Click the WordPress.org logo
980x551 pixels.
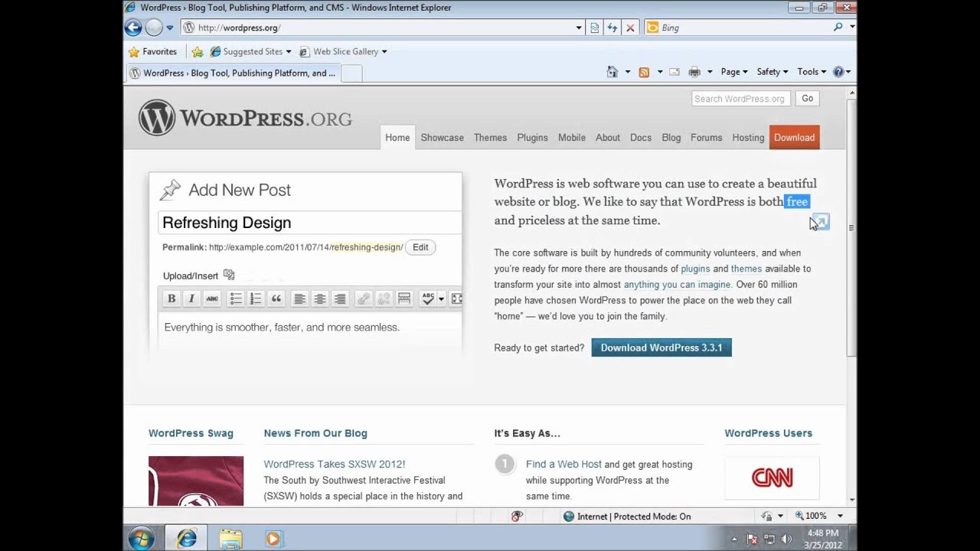click(245, 118)
